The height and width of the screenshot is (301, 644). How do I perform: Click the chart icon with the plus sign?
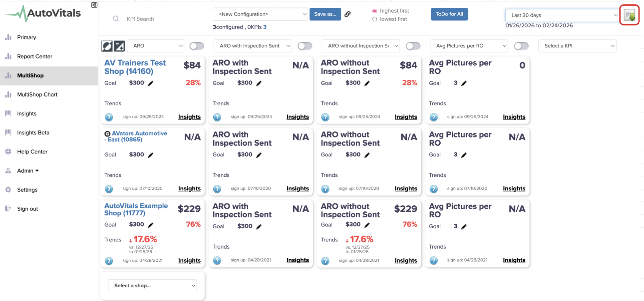(119, 46)
